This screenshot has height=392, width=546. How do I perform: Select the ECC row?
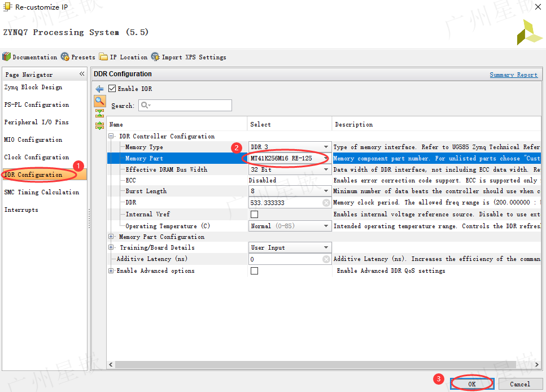click(x=324, y=180)
